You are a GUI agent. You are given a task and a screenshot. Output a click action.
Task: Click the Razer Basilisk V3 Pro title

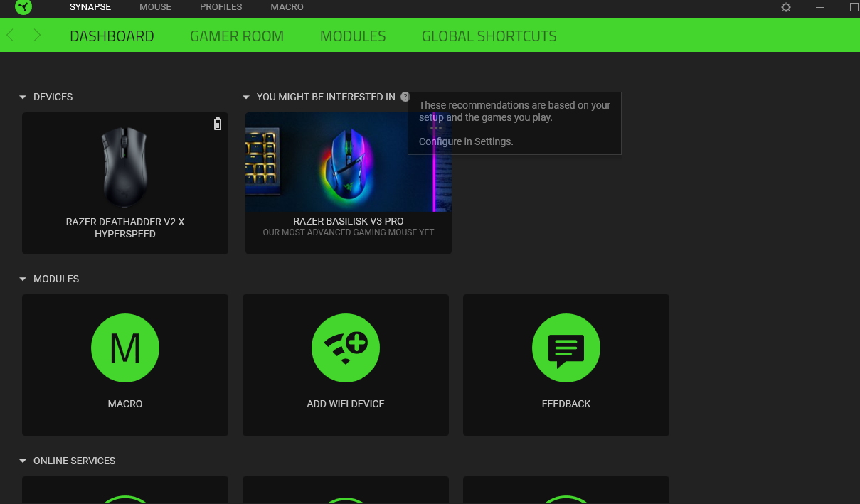(x=349, y=222)
